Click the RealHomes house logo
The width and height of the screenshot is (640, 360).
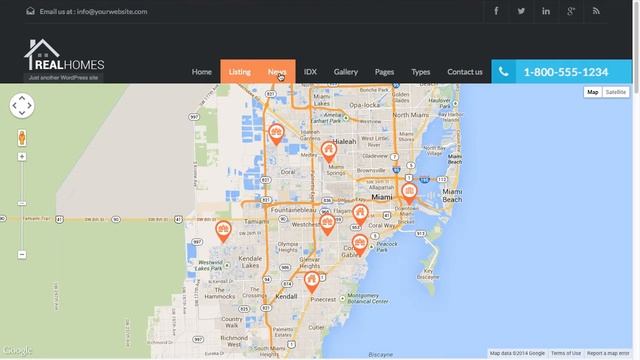(64, 55)
